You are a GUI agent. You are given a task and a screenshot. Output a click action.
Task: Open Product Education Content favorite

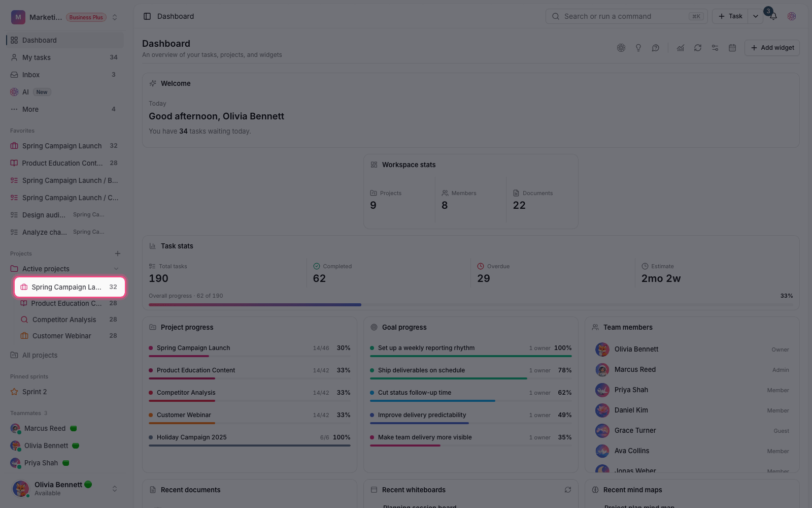[x=65, y=163]
